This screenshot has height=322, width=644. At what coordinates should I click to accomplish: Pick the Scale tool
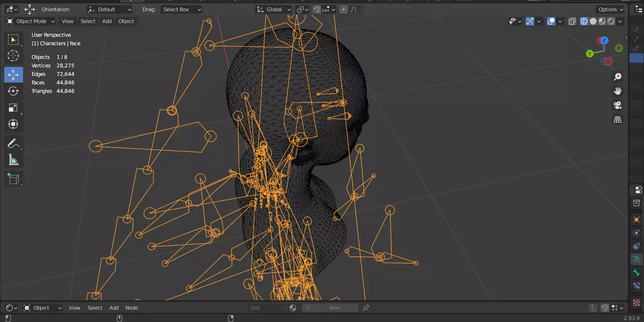13,107
